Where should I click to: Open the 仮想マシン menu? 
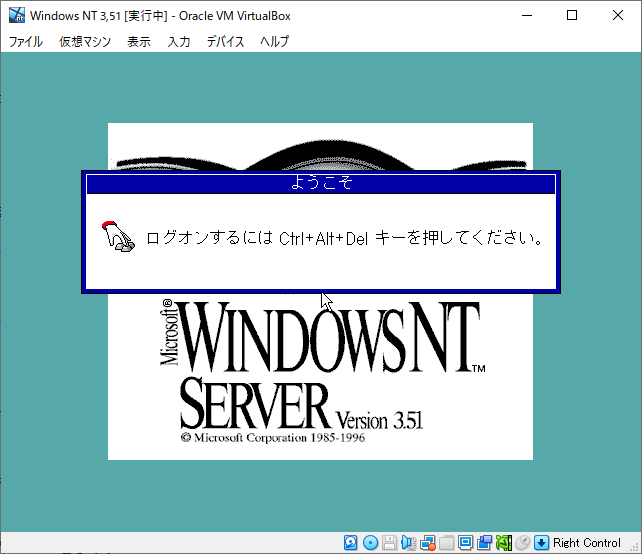(x=85, y=41)
